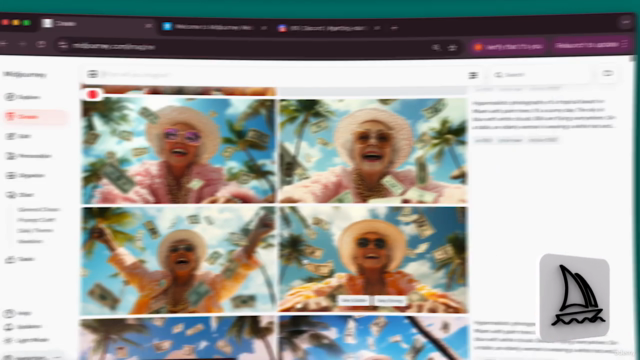This screenshot has width=640, height=360.
Task: Click the first parameter tag under the prompt text
Action: tap(484, 140)
